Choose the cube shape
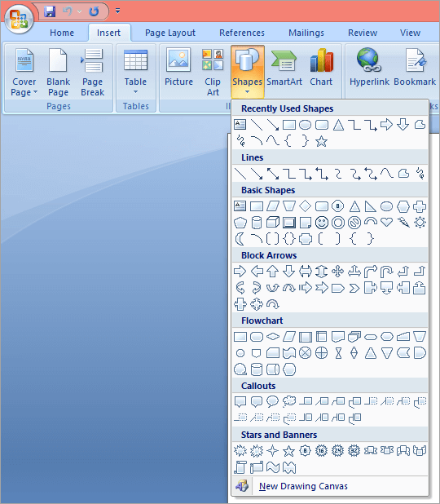 pos(273,223)
